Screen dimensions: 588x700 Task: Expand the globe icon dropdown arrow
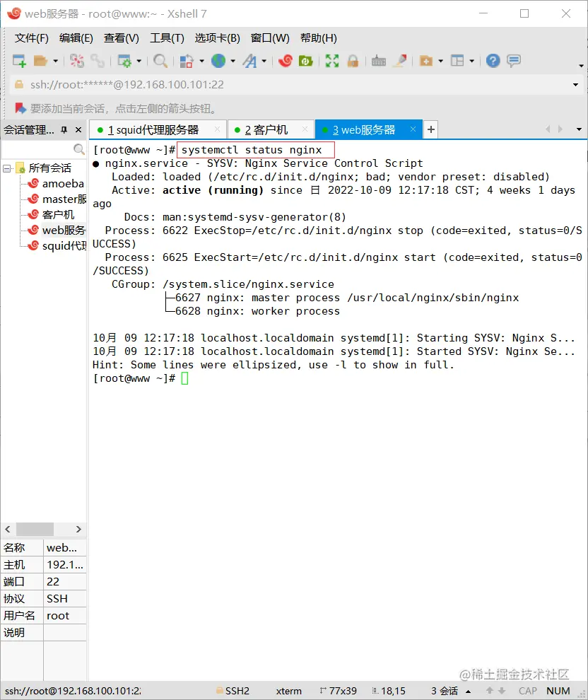click(x=233, y=61)
